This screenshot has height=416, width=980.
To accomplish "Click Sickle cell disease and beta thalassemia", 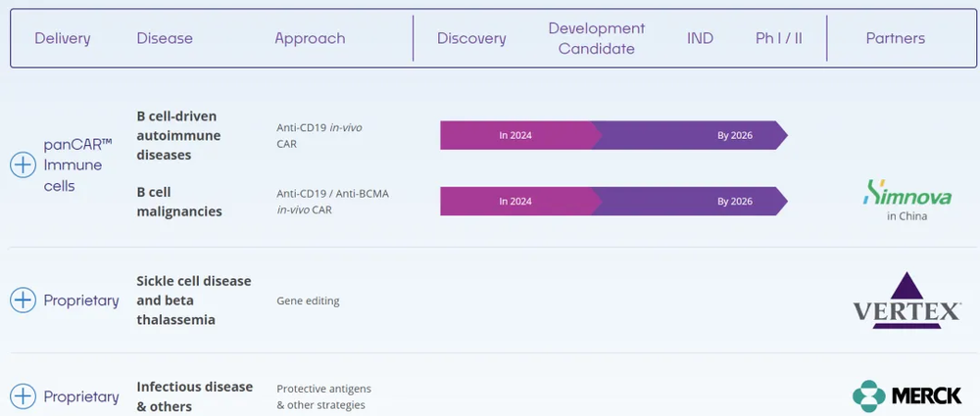I will pos(193,300).
